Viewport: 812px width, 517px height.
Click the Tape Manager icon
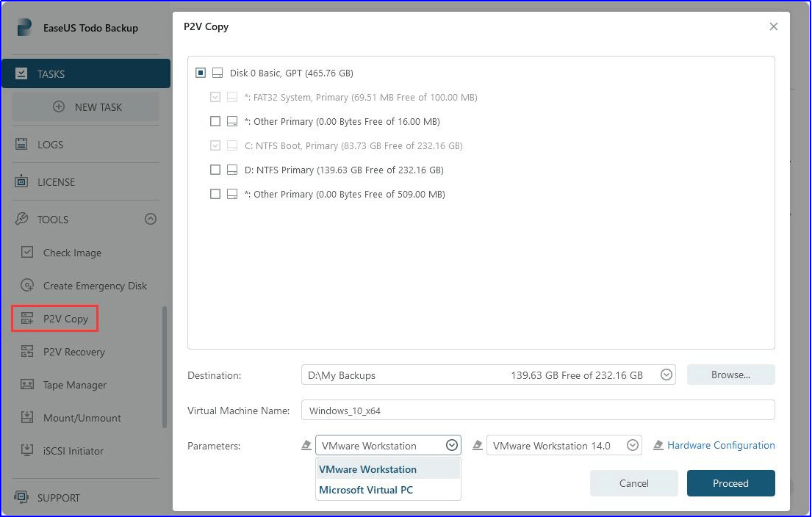point(27,385)
